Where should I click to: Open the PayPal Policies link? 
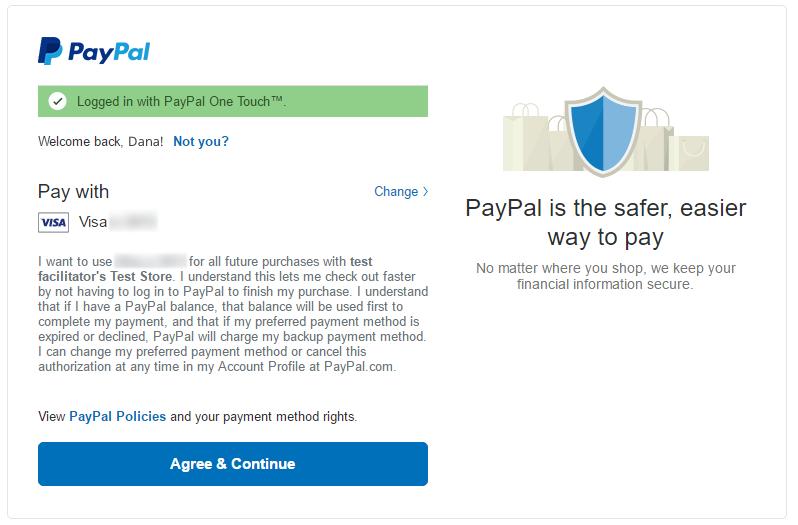(117, 417)
